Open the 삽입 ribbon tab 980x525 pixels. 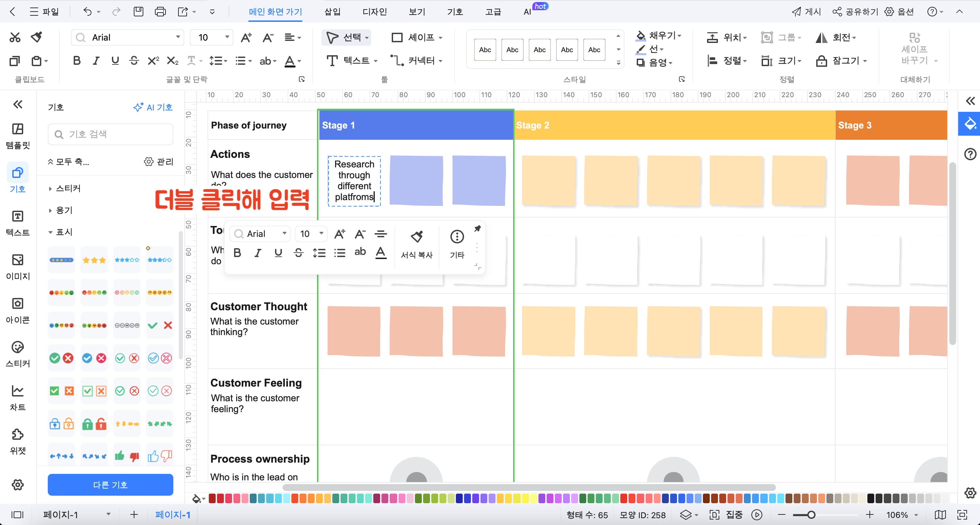coord(332,12)
